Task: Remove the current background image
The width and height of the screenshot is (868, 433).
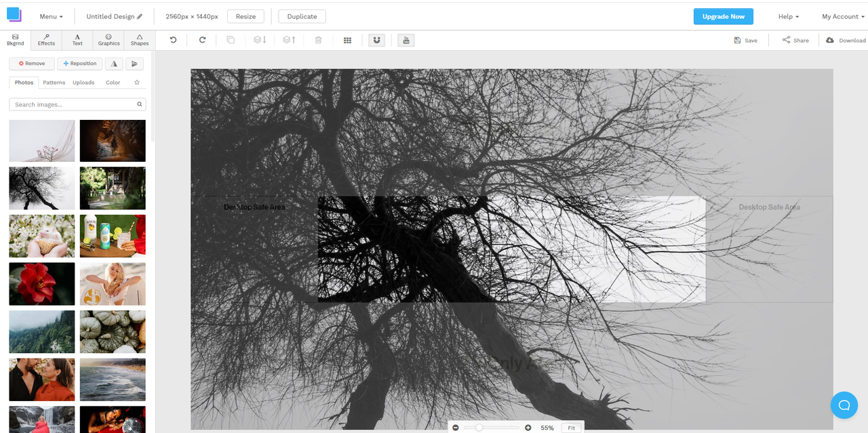Action: tap(31, 63)
